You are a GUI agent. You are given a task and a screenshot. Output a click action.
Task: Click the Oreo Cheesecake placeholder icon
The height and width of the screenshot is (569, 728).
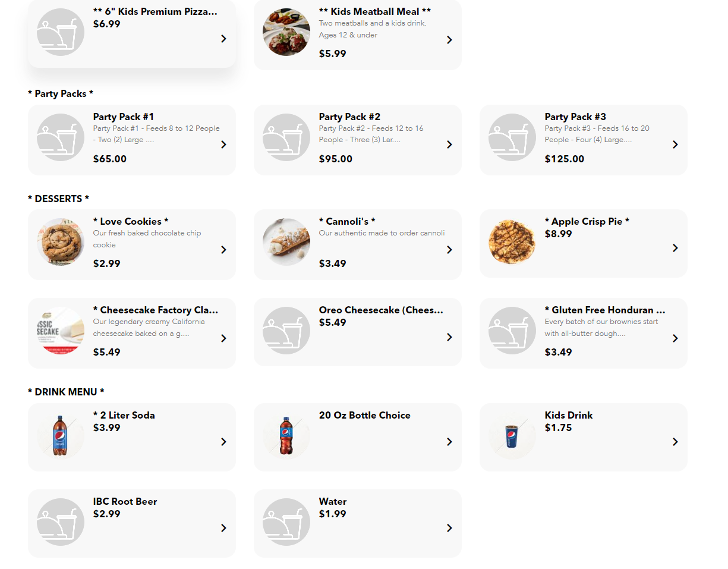click(x=286, y=331)
